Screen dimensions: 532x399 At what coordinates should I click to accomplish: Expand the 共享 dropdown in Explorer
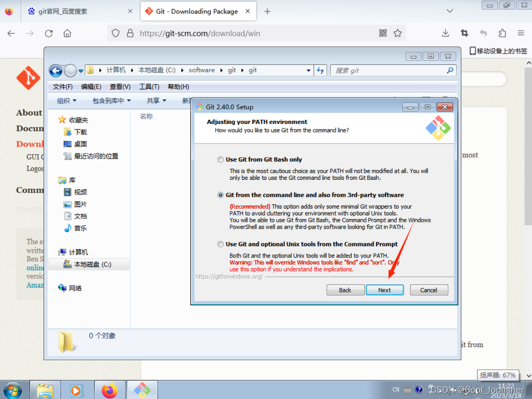coord(156,101)
